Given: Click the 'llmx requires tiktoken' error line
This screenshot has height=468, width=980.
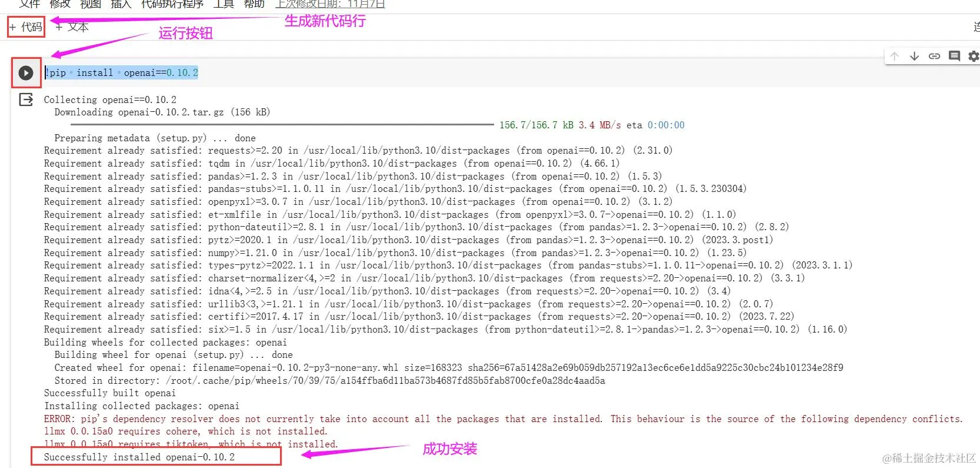Looking at the screenshot, I should click(191, 444).
